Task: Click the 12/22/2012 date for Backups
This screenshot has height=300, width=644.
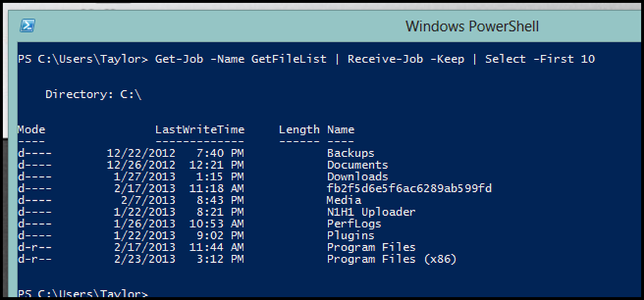Action: pos(141,153)
